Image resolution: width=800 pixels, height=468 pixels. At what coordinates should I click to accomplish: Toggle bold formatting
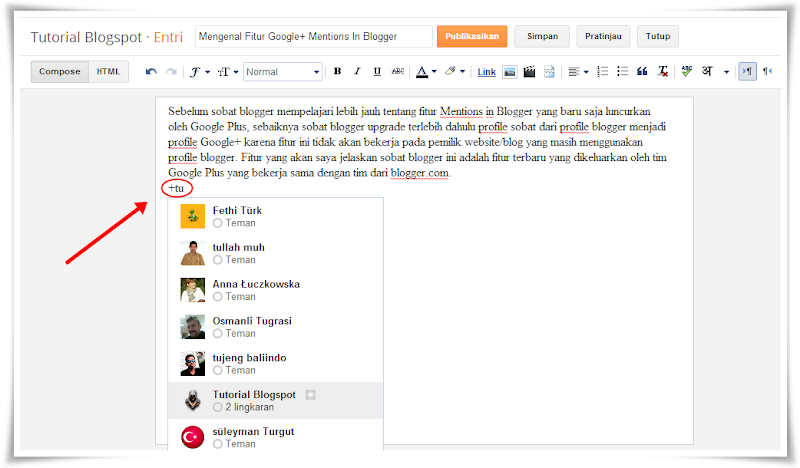[x=337, y=71]
